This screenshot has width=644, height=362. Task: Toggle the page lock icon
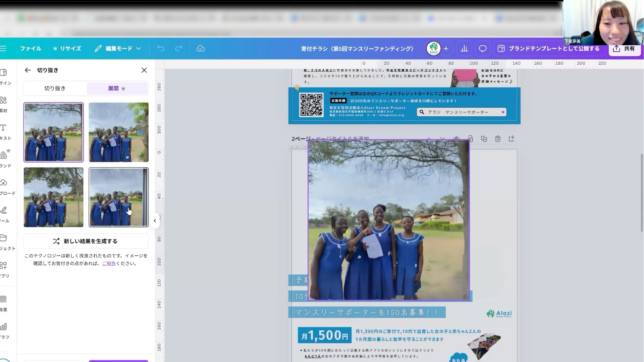click(470, 138)
